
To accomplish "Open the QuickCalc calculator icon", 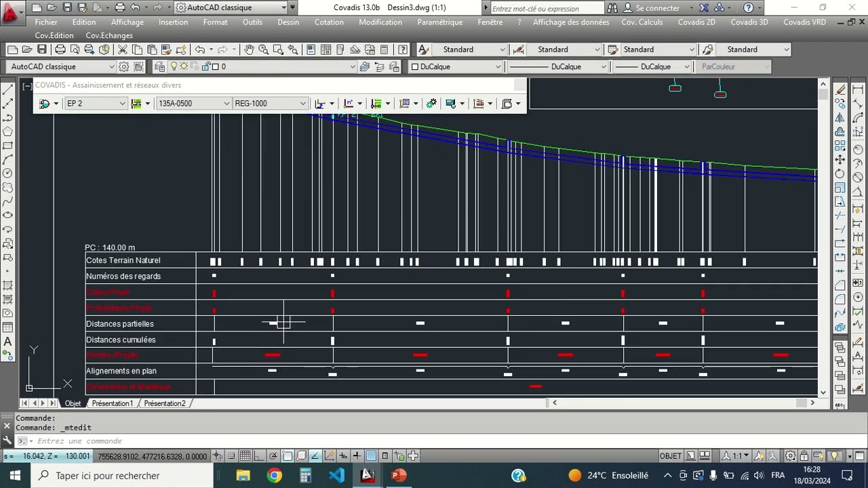I will (384, 49).
